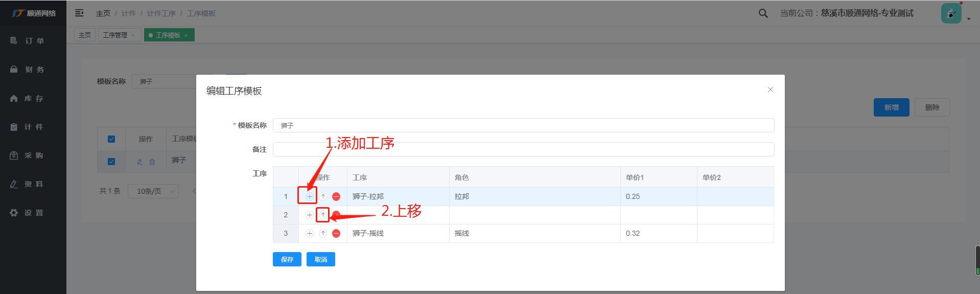The height and width of the screenshot is (294, 980).
Task: Move row 2 up with arrow icon
Action: (323, 215)
